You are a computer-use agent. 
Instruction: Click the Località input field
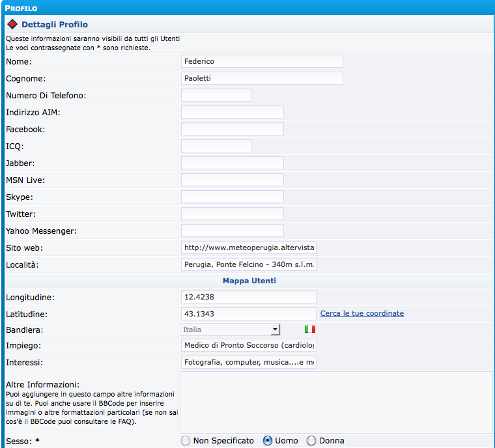(248, 264)
